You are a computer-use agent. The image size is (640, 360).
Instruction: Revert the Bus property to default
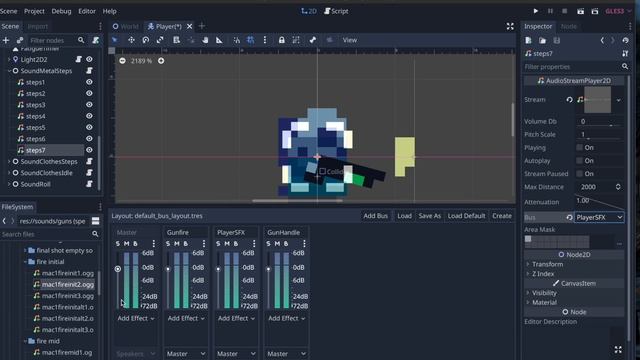[569, 218]
